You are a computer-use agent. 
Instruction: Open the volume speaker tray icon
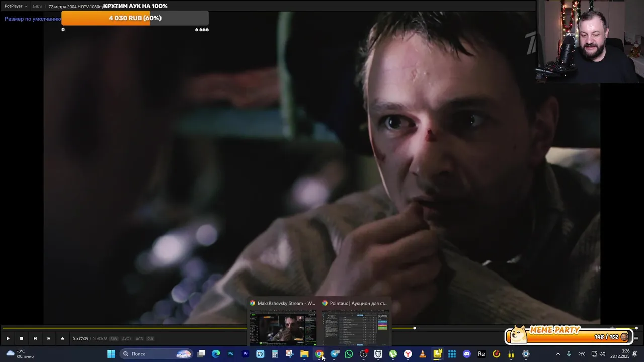[602, 354]
